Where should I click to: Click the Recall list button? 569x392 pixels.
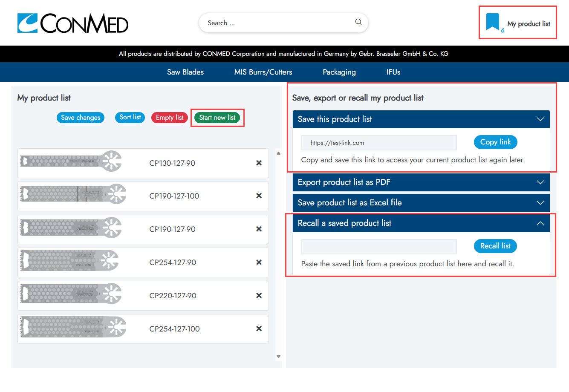tap(495, 246)
